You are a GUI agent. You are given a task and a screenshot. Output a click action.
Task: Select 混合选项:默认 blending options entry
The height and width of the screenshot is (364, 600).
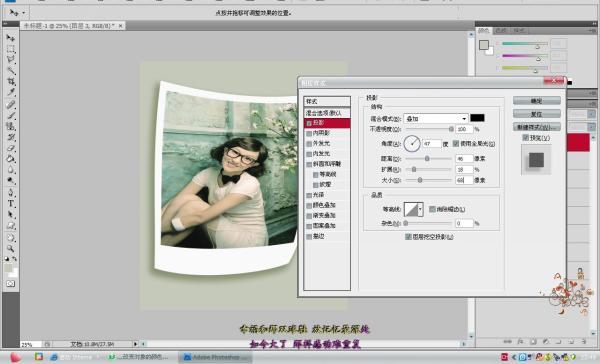[327, 113]
